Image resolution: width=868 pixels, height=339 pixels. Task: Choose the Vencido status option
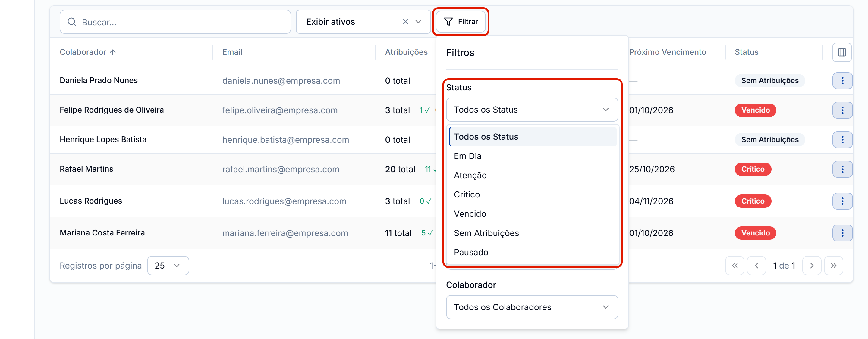533,214
